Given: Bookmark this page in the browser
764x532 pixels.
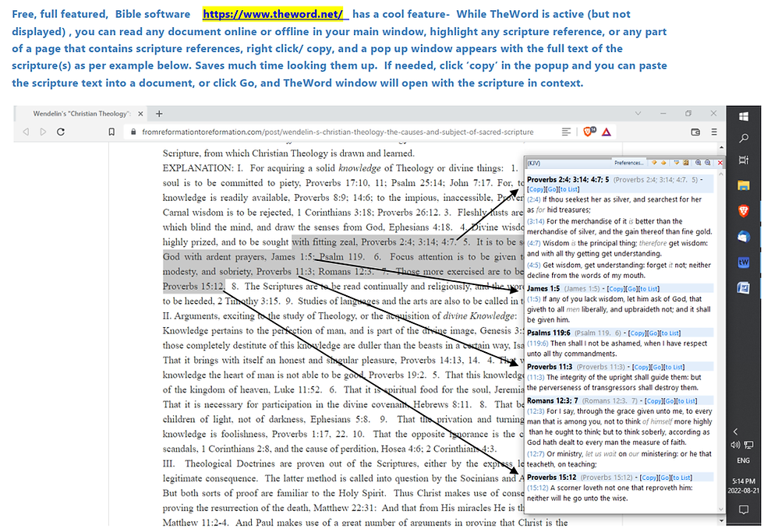Looking at the screenshot, I should [x=111, y=132].
